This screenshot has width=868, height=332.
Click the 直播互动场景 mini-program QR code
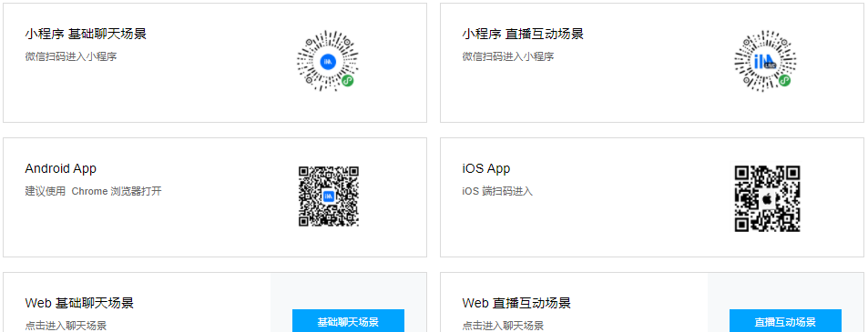pos(765,61)
